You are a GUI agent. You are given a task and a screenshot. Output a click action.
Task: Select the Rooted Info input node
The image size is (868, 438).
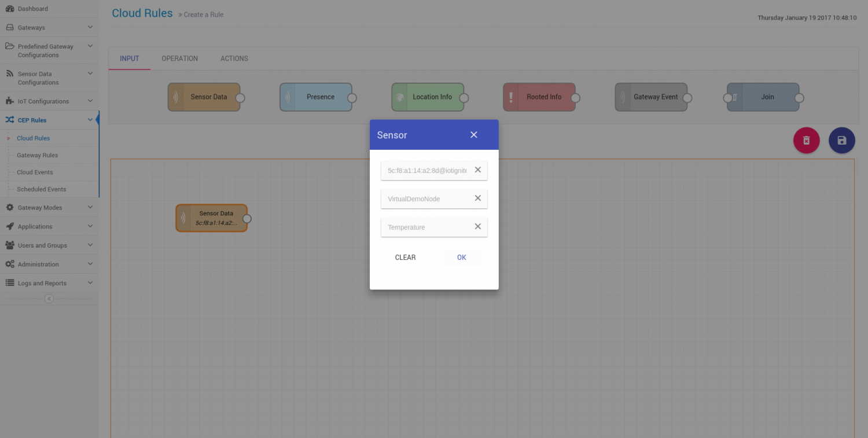pyautogui.click(x=539, y=97)
